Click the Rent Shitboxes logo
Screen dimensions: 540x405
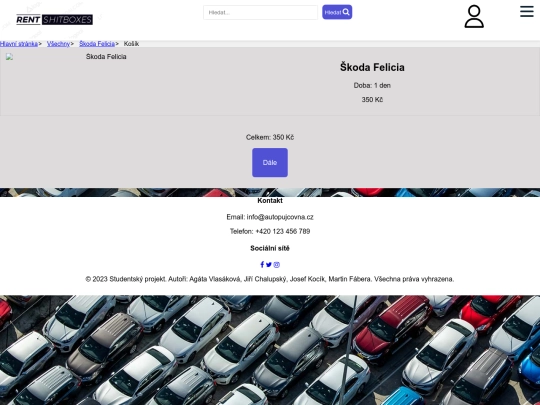pyautogui.click(x=54, y=20)
